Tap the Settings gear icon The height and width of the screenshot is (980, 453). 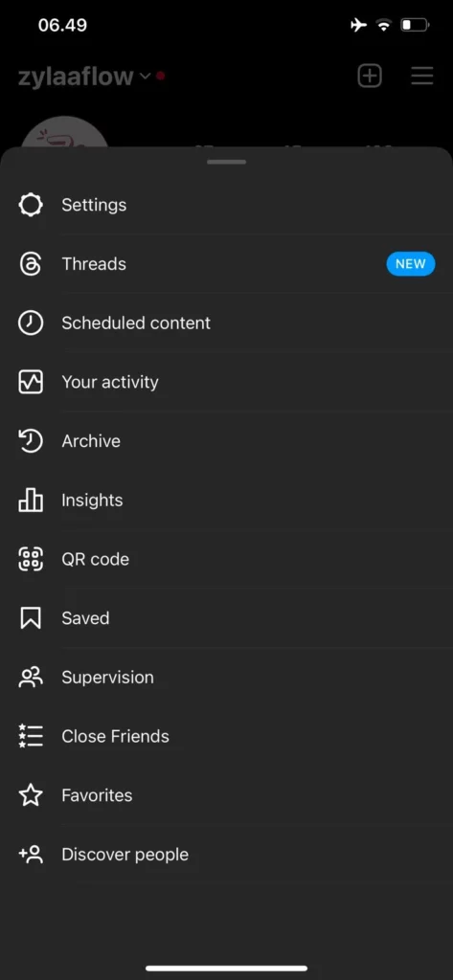click(31, 205)
